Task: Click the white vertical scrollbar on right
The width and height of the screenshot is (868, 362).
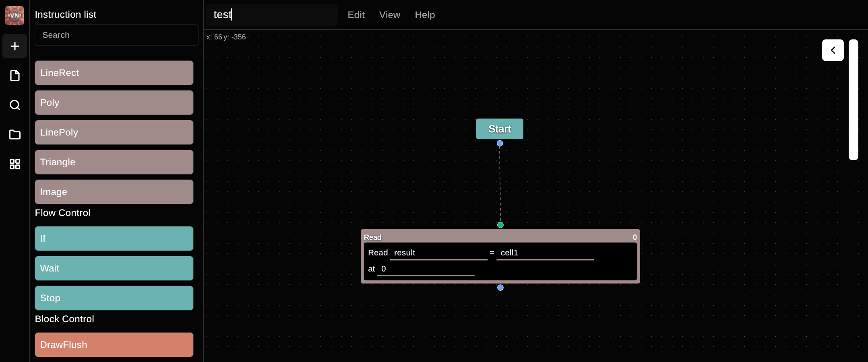Action: pos(854,100)
